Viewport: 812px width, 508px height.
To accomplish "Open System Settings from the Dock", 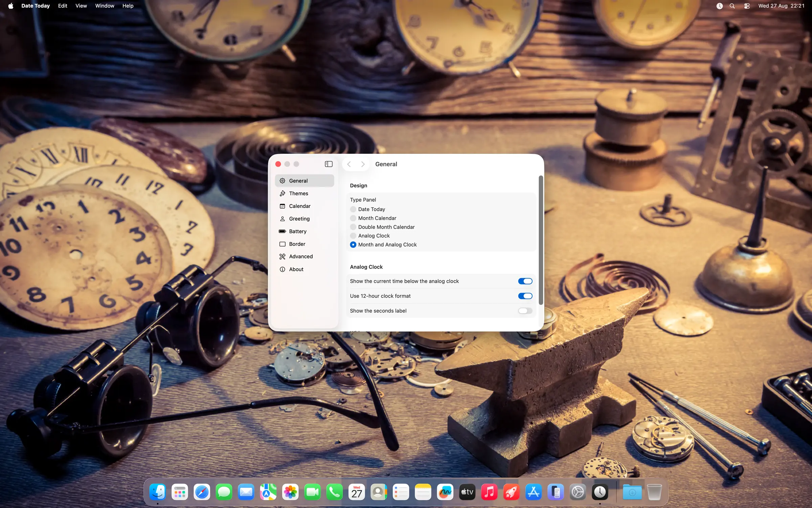I will pos(578,492).
